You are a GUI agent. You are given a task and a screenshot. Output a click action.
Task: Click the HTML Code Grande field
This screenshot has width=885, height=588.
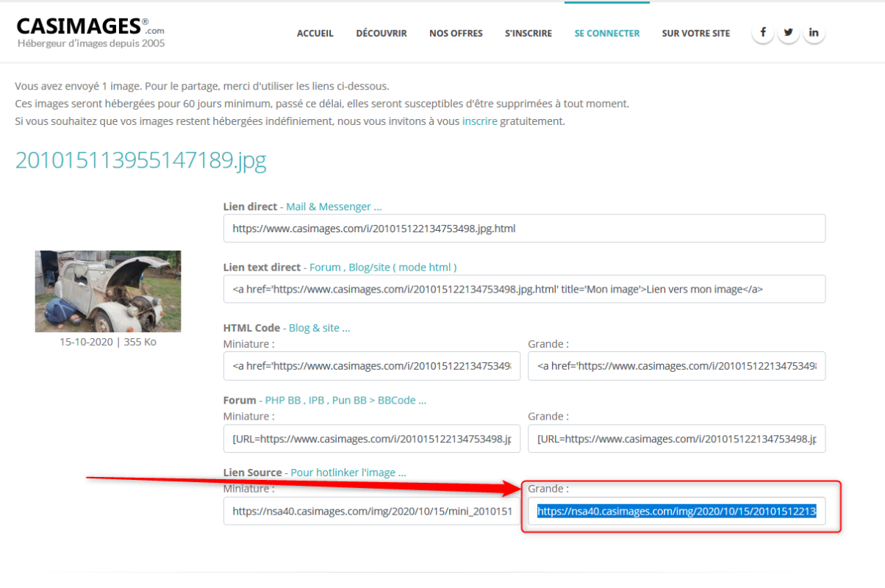tap(676, 365)
